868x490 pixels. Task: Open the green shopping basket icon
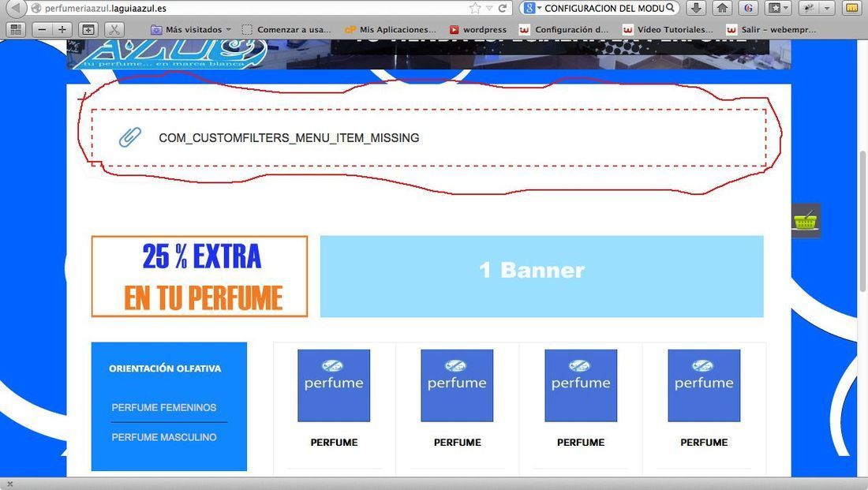point(805,220)
